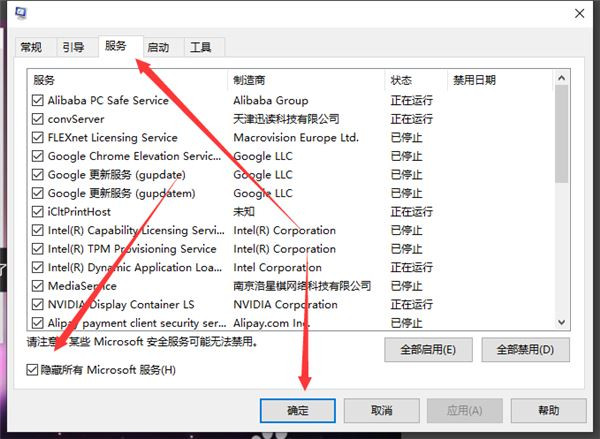
Task: Sort list by 制造商 column header
Action: tap(306, 80)
